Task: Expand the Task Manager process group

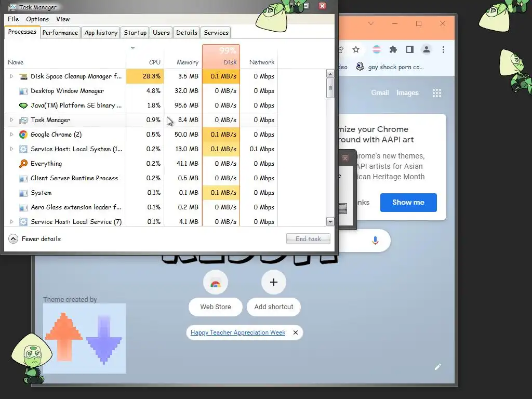Action: (x=11, y=120)
